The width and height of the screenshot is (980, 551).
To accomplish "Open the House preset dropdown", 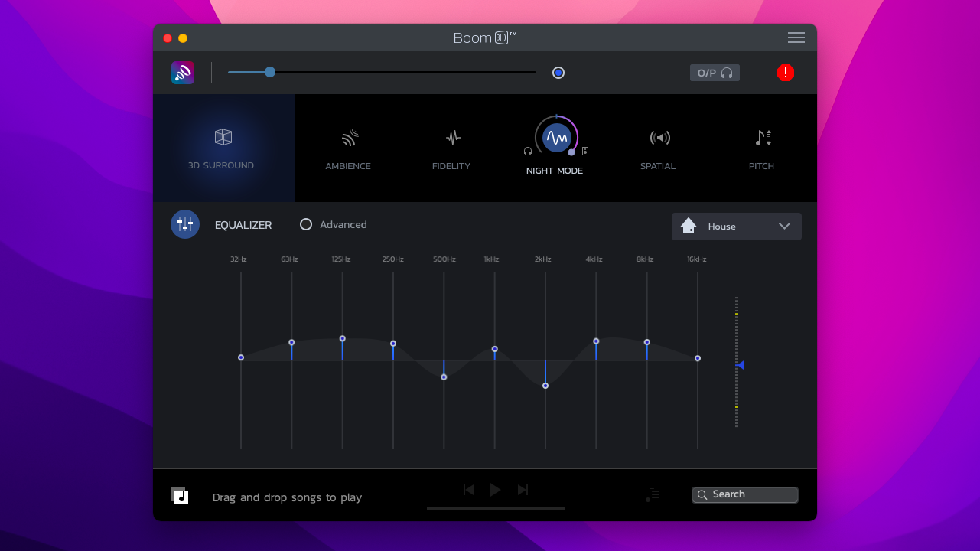I will [737, 227].
